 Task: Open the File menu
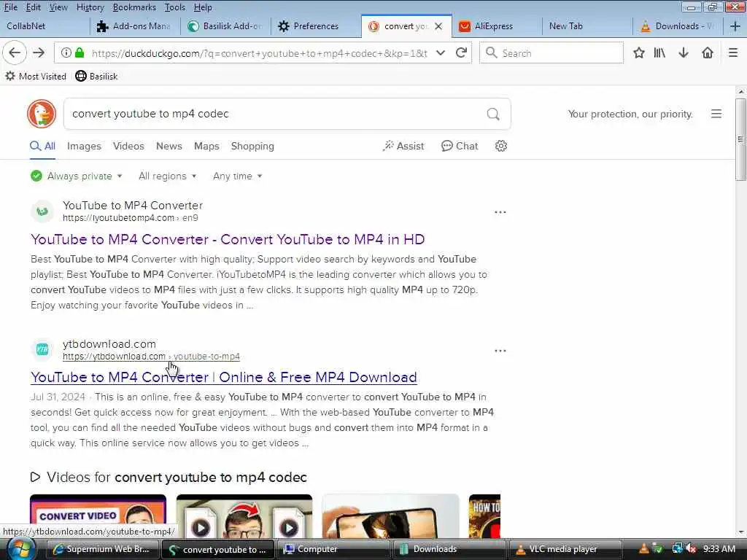pyautogui.click(x=10, y=7)
